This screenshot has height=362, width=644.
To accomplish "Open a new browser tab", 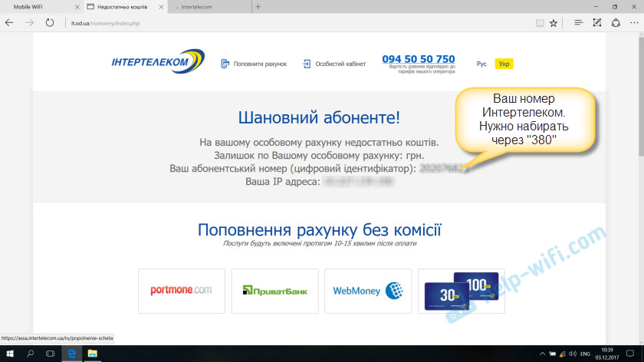I will (x=258, y=6).
